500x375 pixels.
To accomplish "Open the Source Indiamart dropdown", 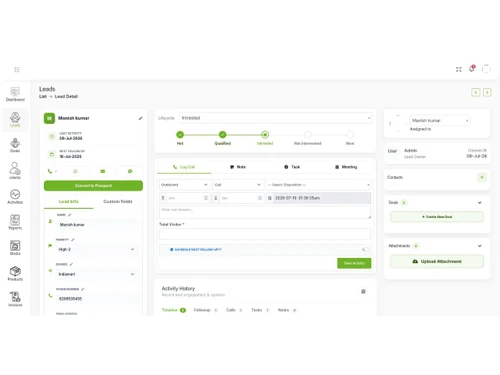I will tap(96, 274).
